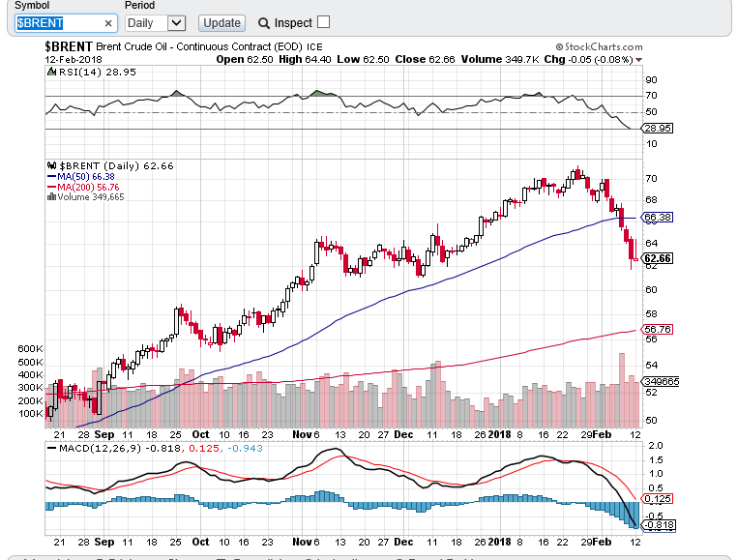Click the Dec label on MACD axis
737x560 pixels.
coord(403,542)
